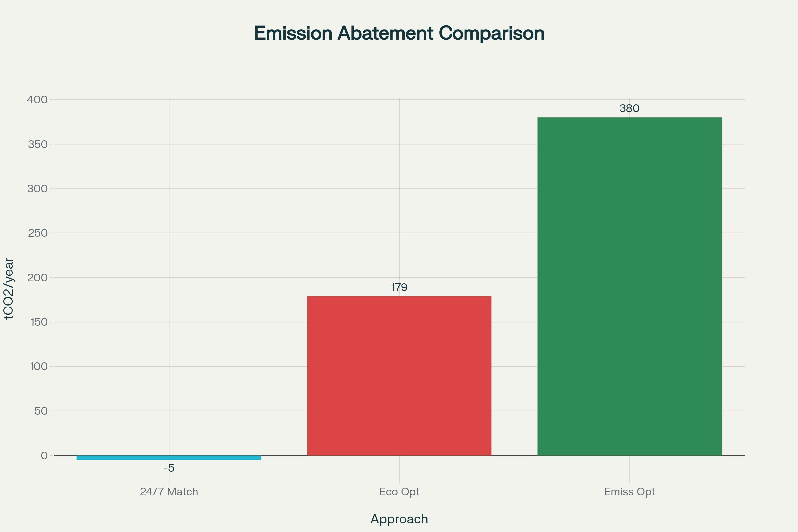Click the tCO2/year y-axis title

9,288
